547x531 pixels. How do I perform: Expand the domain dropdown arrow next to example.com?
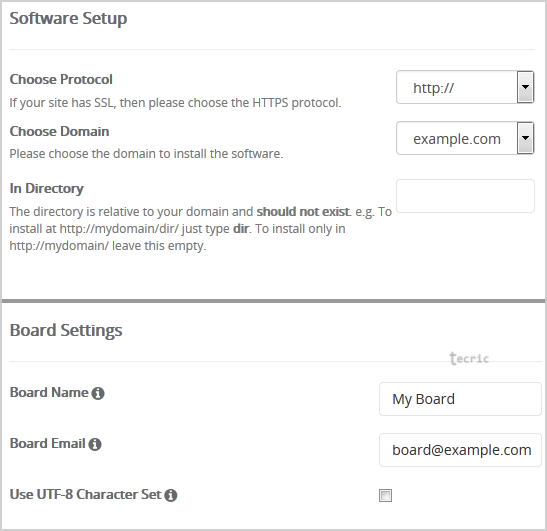(525, 138)
